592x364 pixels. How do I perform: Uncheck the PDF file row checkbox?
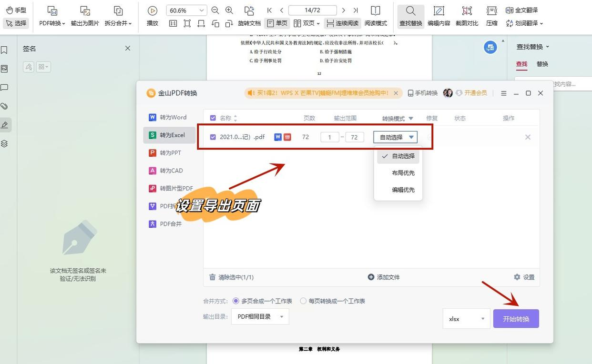[x=213, y=137]
